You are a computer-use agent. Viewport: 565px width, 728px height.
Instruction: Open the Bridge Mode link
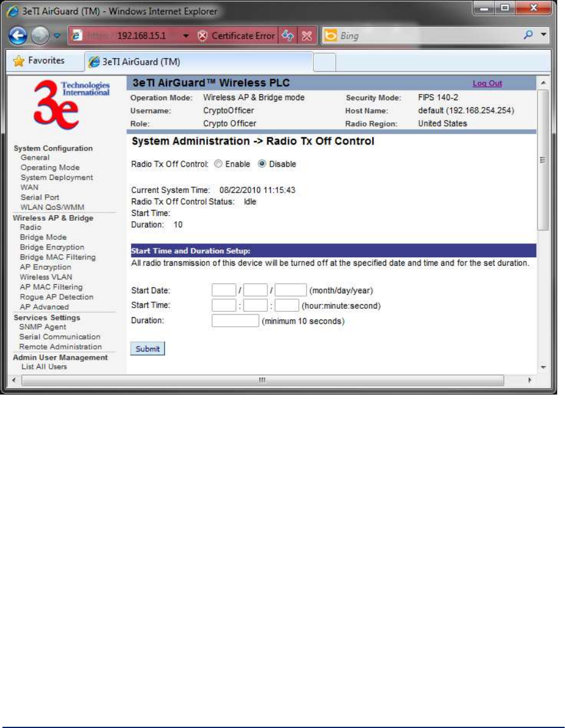43,237
